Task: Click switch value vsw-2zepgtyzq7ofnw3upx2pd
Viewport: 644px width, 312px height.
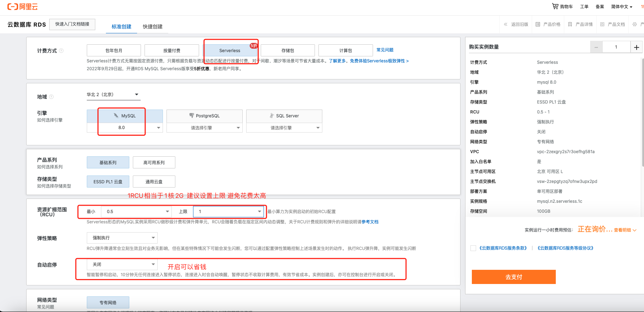Action: coord(567,182)
